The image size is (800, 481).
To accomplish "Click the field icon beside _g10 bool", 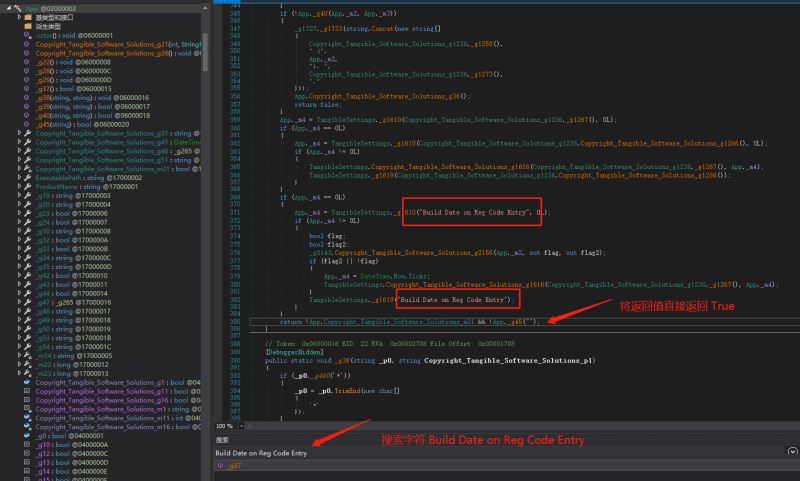I will pos(27,445).
